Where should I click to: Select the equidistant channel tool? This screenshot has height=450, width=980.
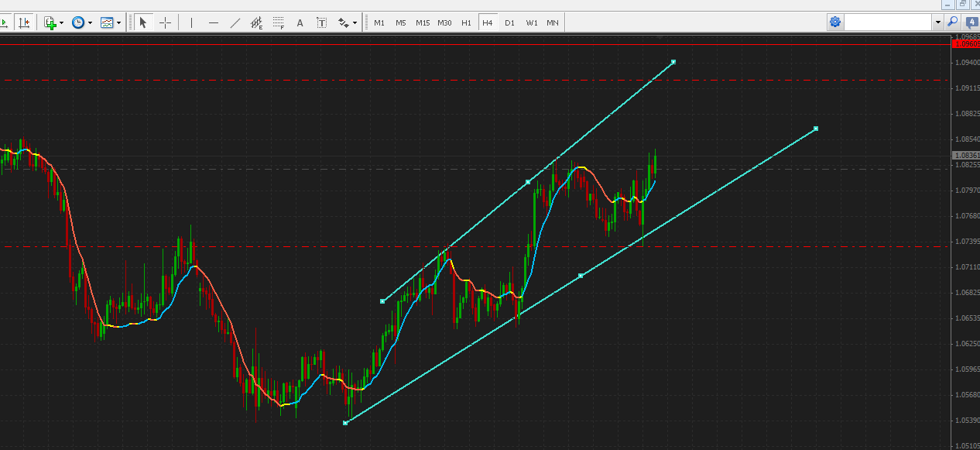tap(257, 22)
